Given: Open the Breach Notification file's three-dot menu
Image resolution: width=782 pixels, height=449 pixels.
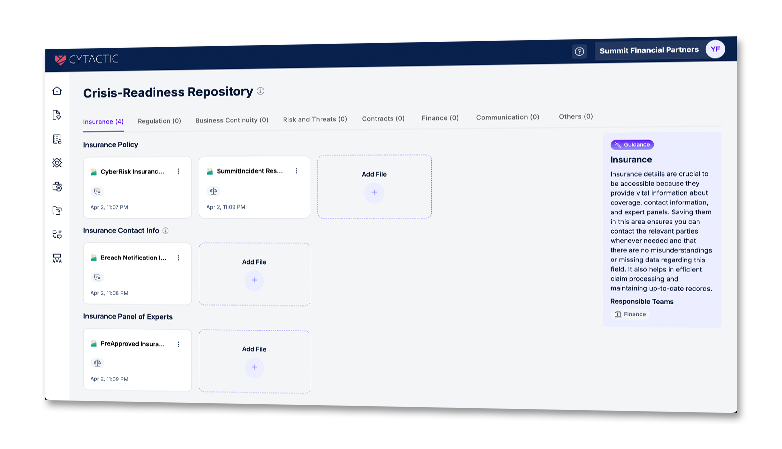Looking at the screenshot, I should tap(179, 258).
